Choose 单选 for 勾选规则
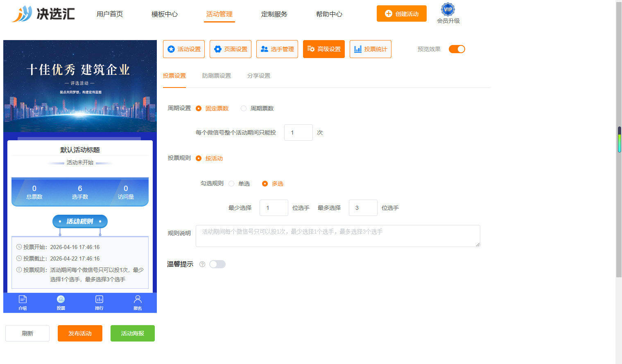 pyautogui.click(x=231, y=184)
